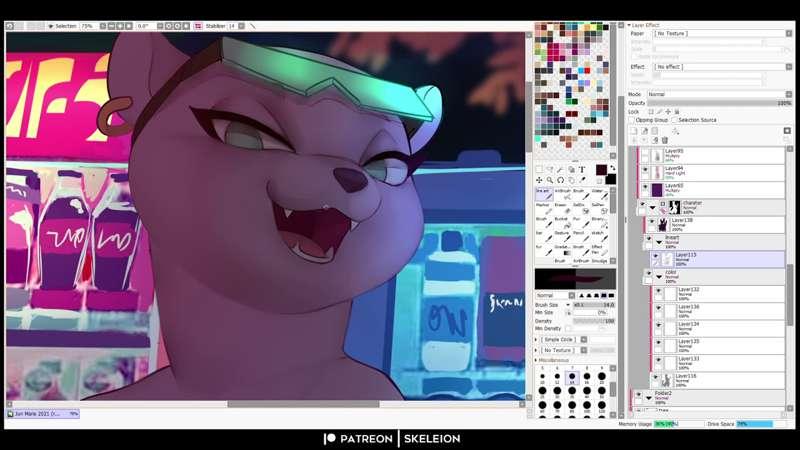Select Layer118 in the layer list
Screen dimensions: 800x450
(719, 380)
